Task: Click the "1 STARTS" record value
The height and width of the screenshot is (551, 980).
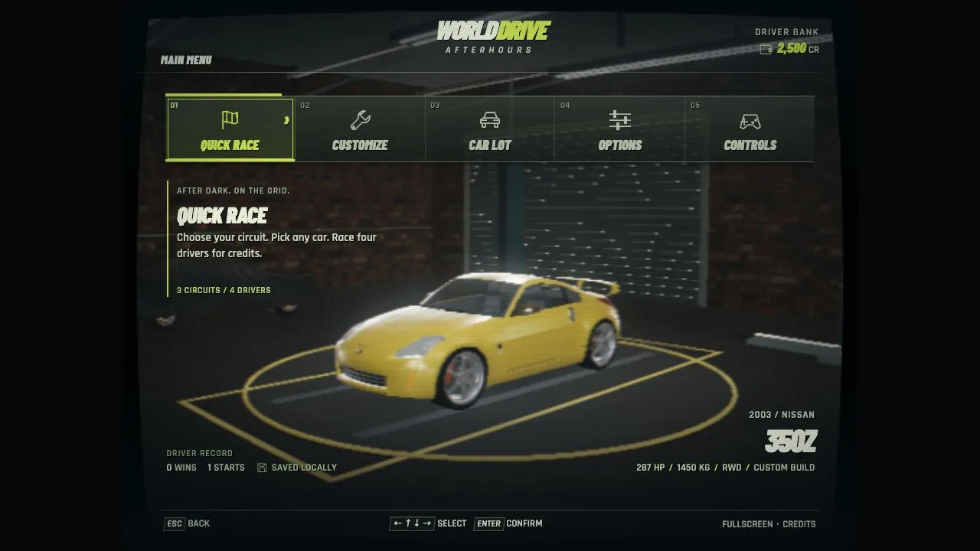Action: 226,468
